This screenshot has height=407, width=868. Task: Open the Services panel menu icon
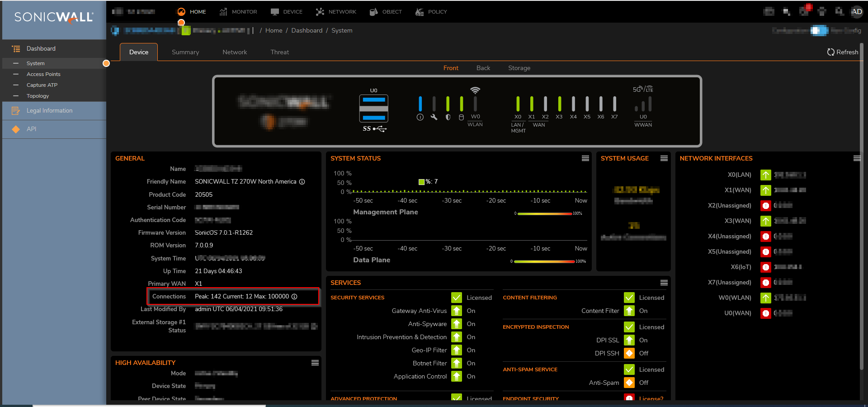[664, 283]
